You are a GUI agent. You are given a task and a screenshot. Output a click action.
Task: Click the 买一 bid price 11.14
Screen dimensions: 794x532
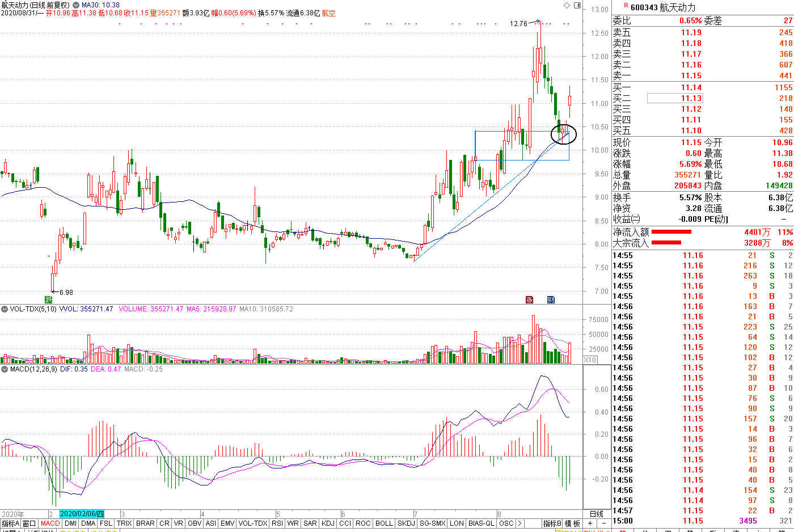click(x=691, y=87)
